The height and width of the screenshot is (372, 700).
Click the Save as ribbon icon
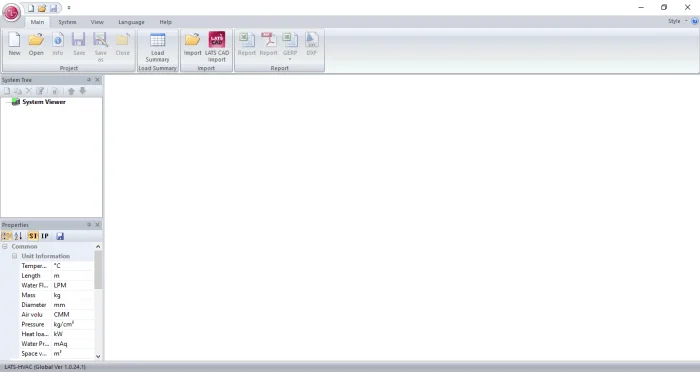[100, 46]
